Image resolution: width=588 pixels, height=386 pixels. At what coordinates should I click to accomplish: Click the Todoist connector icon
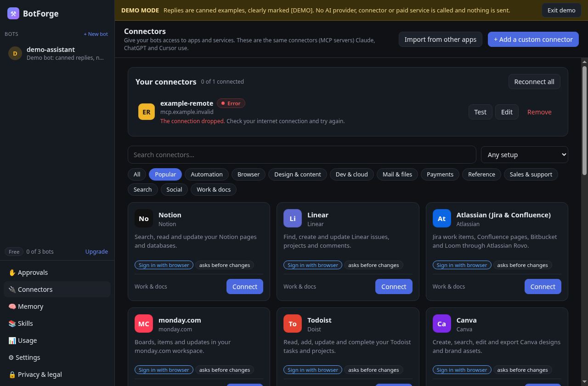tap(293, 324)
